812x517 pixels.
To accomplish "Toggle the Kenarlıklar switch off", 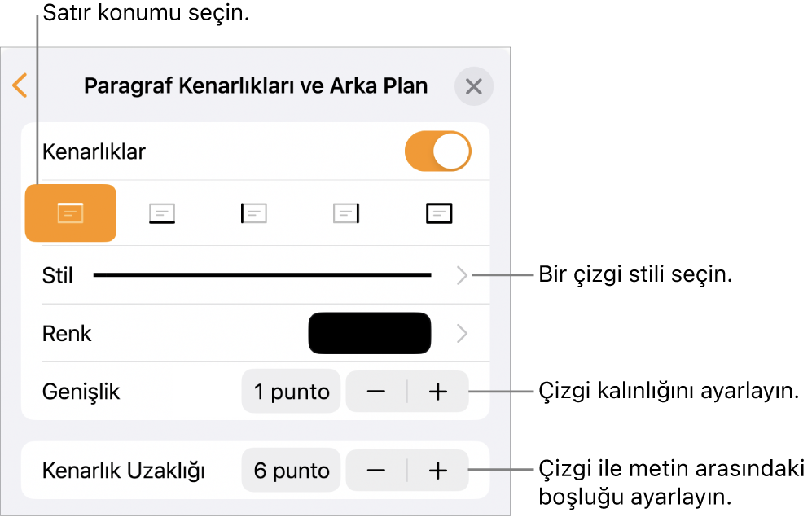I will click(x=437, y=151).
